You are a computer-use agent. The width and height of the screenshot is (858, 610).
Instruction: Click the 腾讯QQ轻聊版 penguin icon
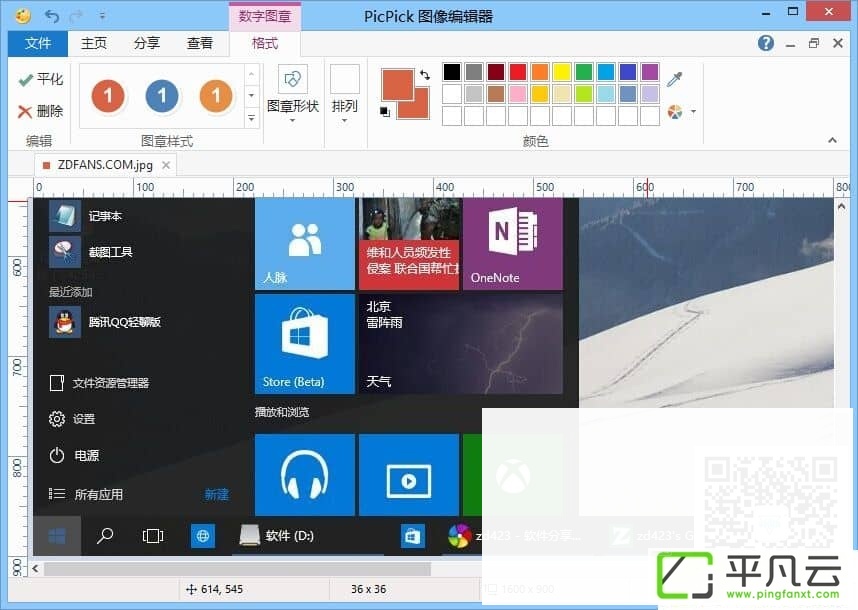point(65,322)
